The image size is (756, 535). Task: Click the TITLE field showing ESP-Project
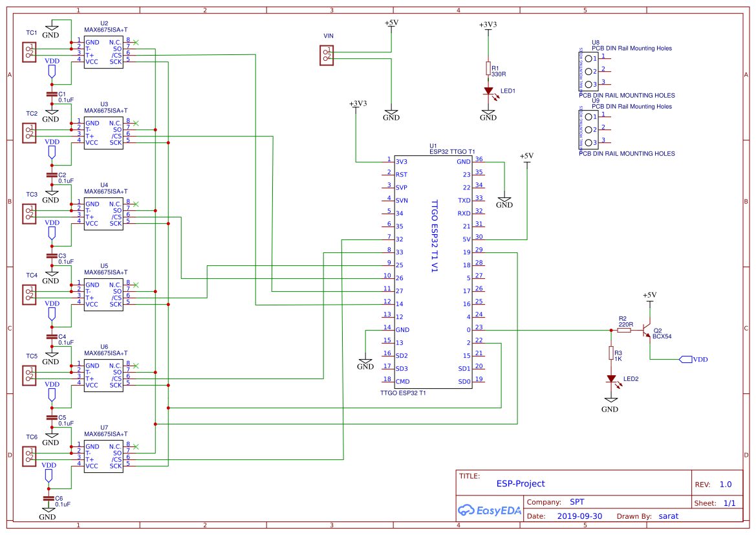(x=521, y=484)
